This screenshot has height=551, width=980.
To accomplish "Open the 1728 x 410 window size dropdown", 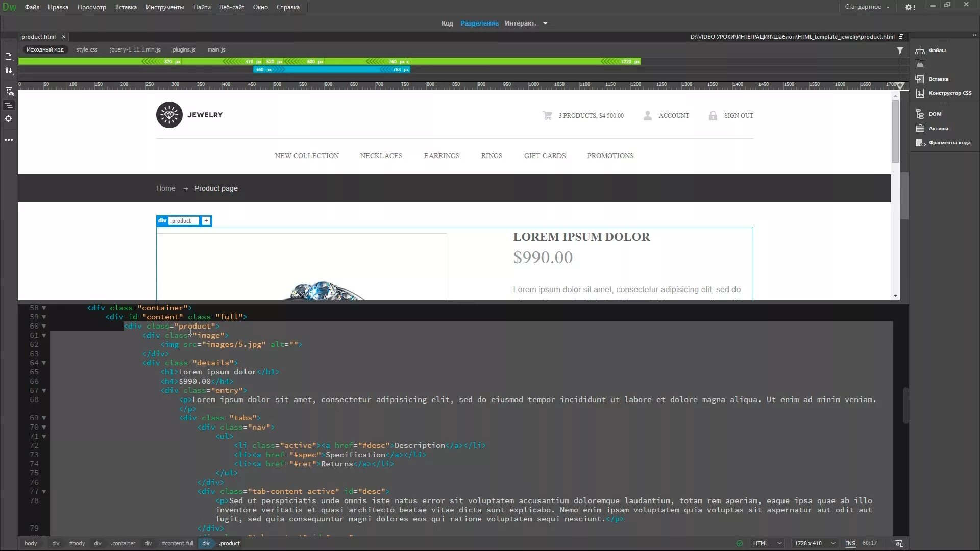I will pyautogui.click(x=815, y=543).
